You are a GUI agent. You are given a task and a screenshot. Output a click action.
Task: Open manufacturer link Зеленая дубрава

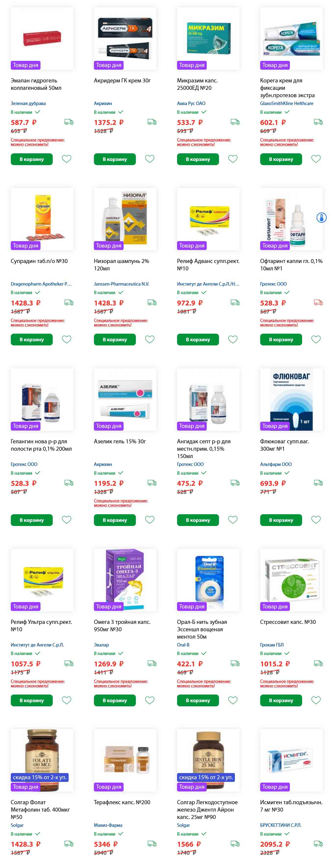28,104
